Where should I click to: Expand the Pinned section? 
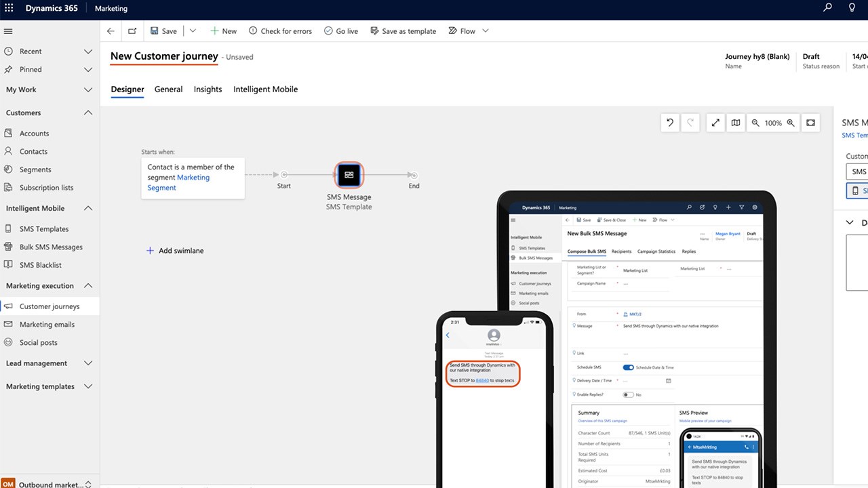(x=87, y=70)
